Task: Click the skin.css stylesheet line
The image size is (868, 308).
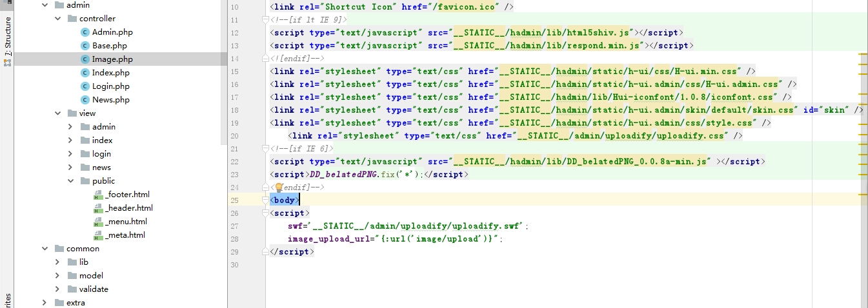Action: [567, 110]
